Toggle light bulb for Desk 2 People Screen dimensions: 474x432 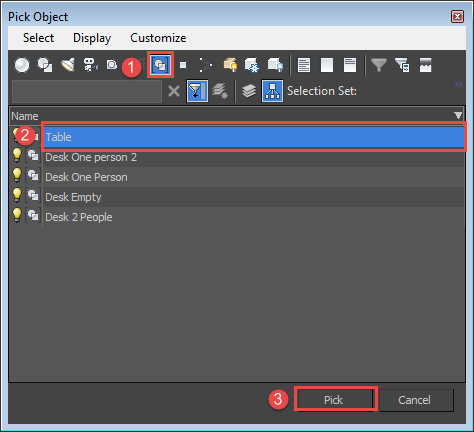(17, 215)
